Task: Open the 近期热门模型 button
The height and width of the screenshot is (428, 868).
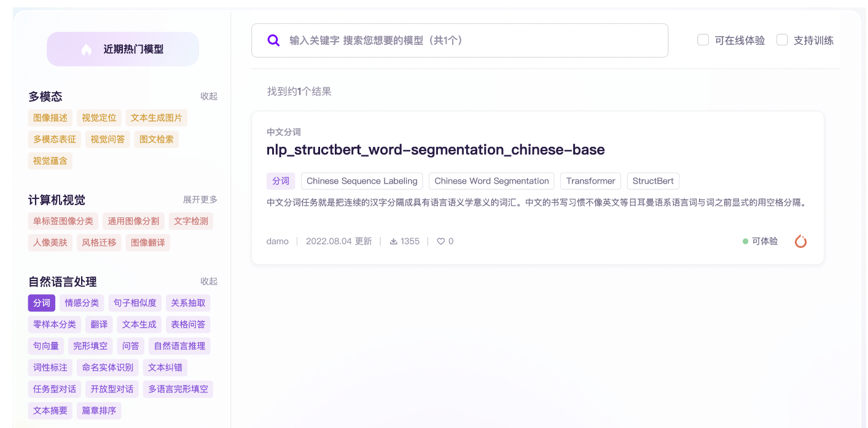Action: [123, 49]
